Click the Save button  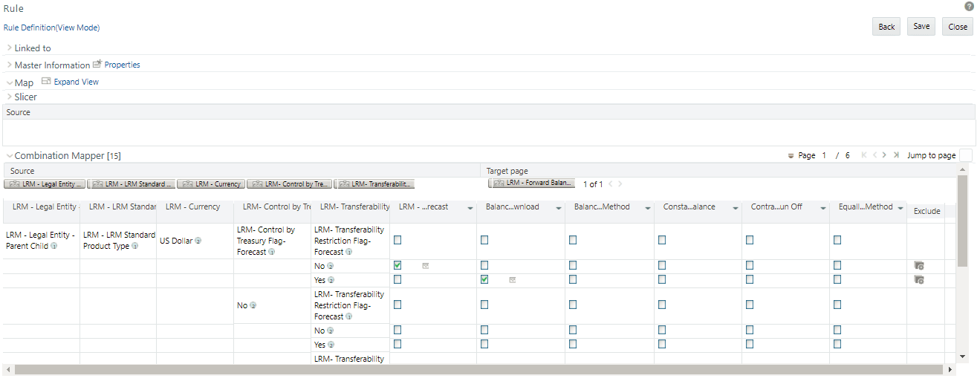click(x=921, y=27)
